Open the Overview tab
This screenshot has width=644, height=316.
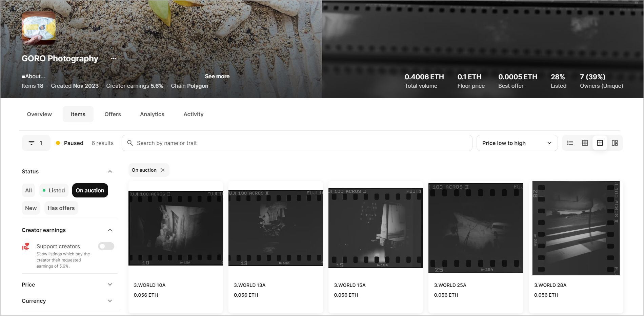[x=39, y=114]
